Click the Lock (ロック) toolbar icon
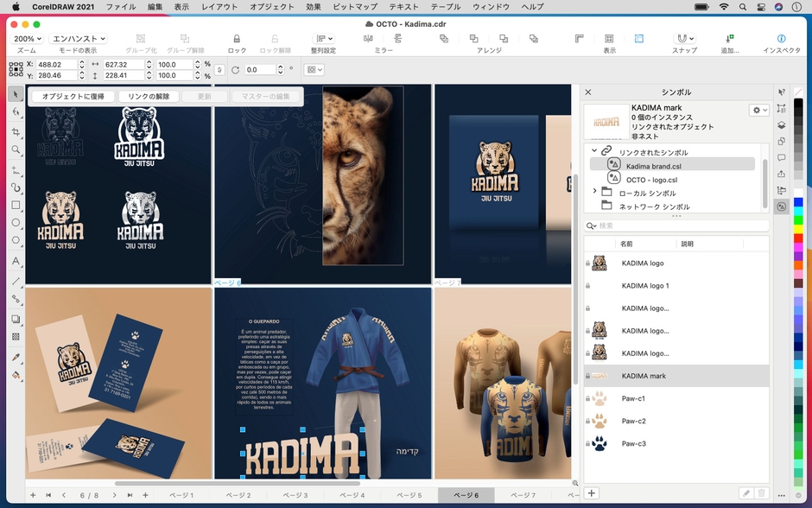Viewport: 812px width, 508px height. (237, 39)
